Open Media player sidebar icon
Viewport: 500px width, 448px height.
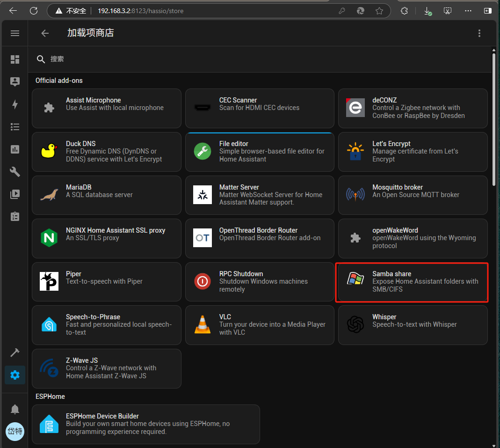click(15, 194)
